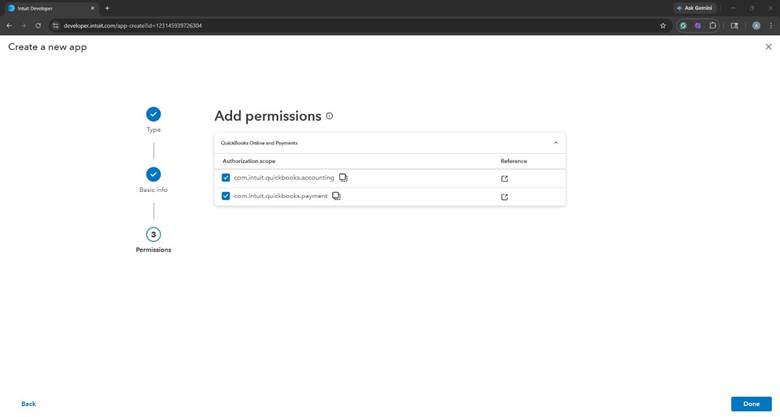This screenshot has height=417, width=780.
Task: Click the Type step label
Action: click(x=153, y=130)
